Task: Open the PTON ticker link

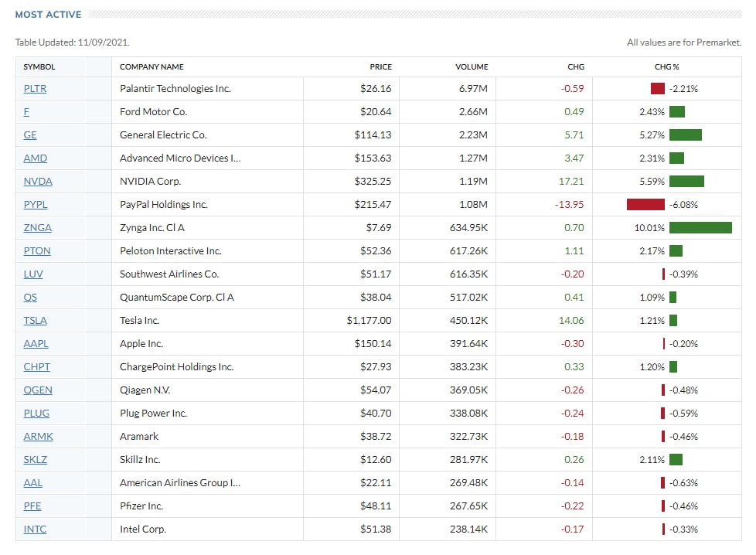Action: click(x=37, y=250)
